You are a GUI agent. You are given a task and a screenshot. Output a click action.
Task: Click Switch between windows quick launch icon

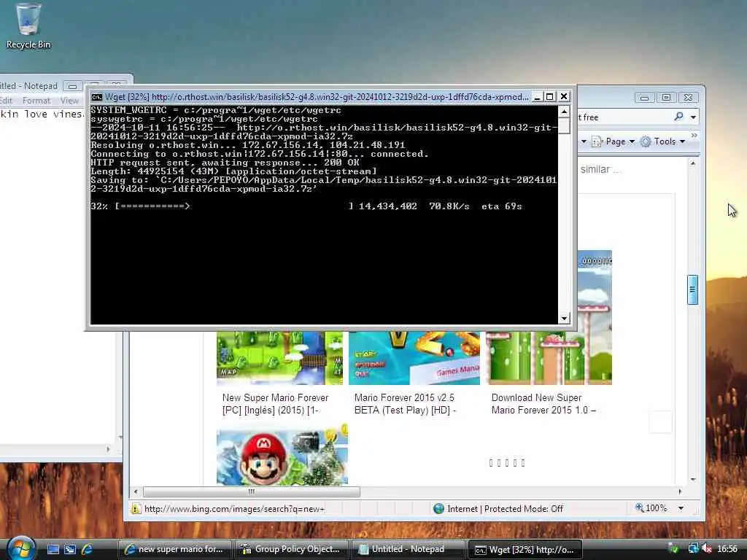[70, 550]
